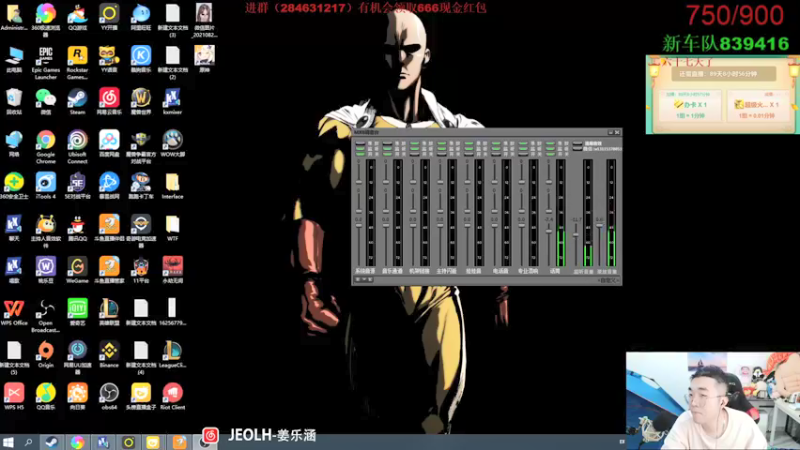Open the YY yellow ring taskbar icon

click(x=128, y=442)
